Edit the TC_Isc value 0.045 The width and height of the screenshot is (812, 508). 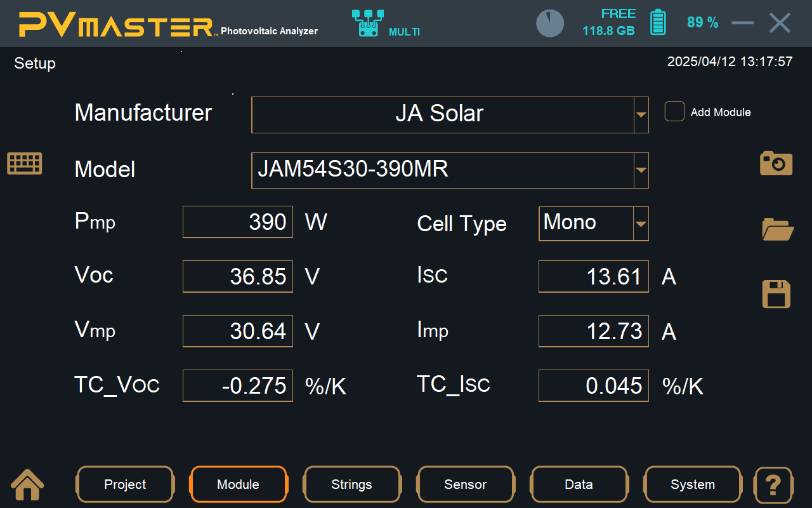(594, 385)
